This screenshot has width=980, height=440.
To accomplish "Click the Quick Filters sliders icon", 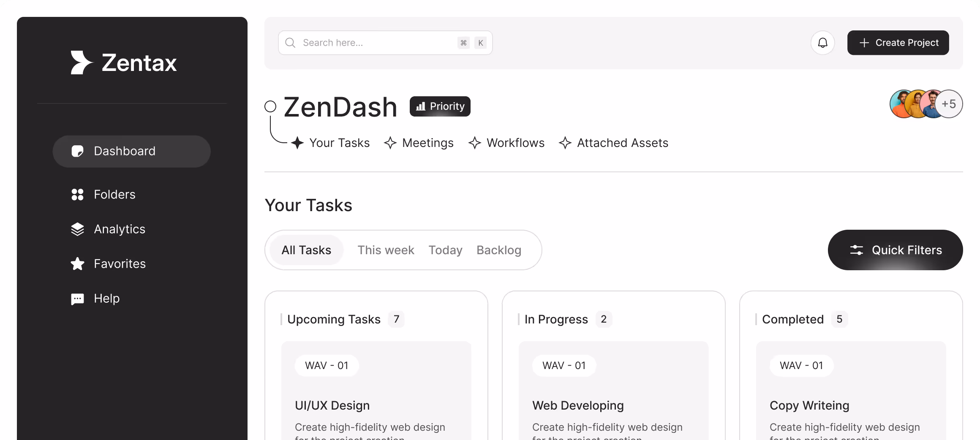I will coord(857,250).
